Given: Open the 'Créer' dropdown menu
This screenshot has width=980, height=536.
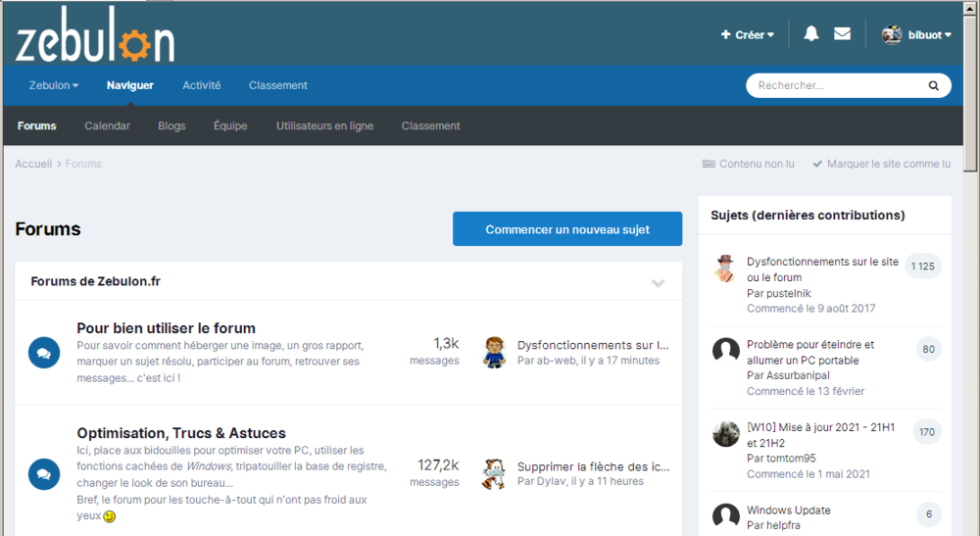Looking at the screenshot, I should pos(748,35).
